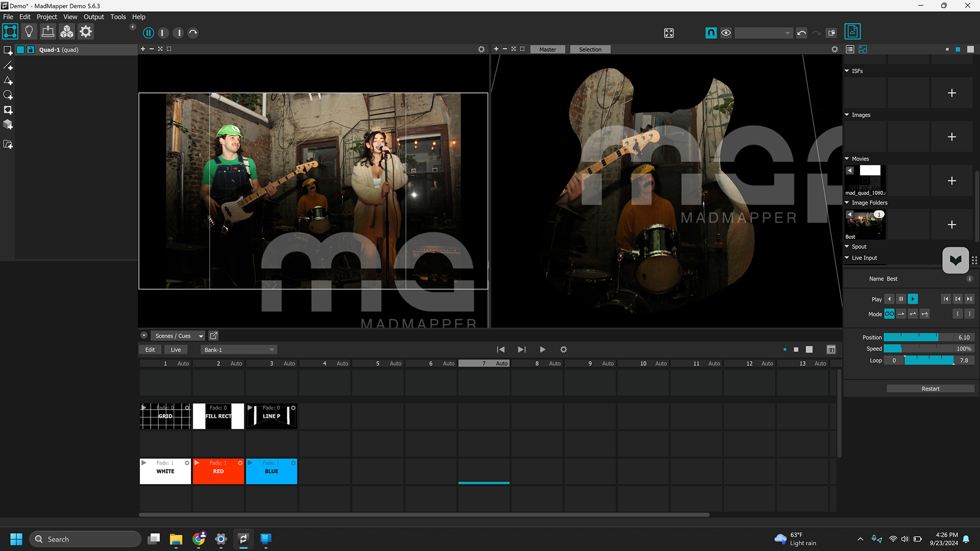Open the Scenes / Cues dropdown

[x=179, y=336]
